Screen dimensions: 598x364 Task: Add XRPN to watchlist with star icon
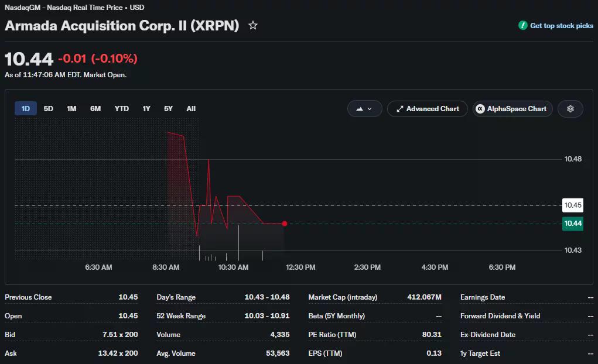click(253, 26)
